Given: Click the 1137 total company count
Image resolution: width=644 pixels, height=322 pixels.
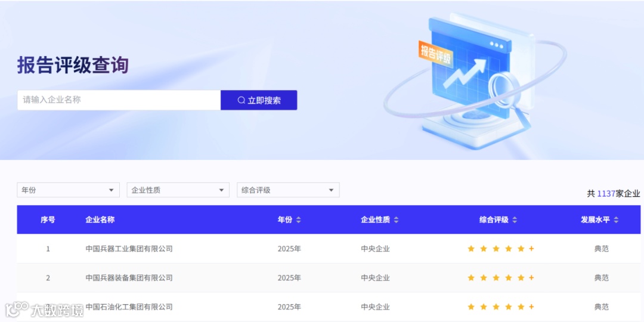Looking at the screenshot, I should coord(606,194).
